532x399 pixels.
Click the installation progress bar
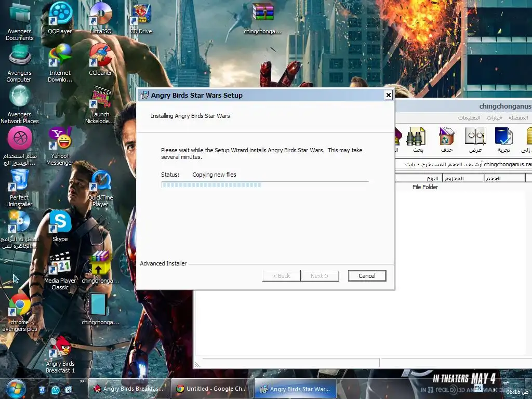pos(265,184)
